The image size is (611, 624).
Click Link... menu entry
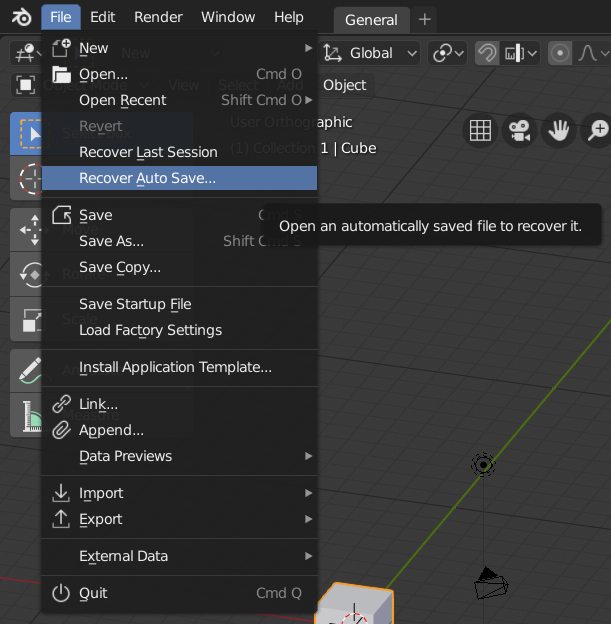click(x=180, y=404)
